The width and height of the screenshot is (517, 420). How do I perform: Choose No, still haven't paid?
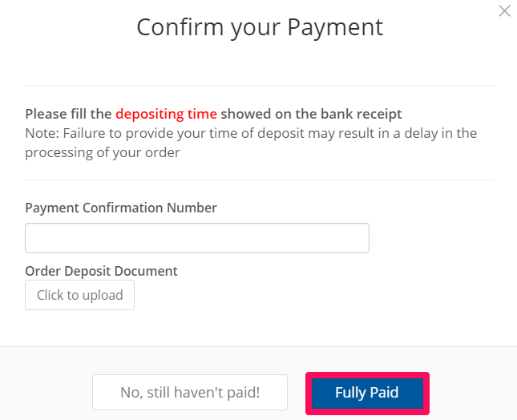point(190,392)
